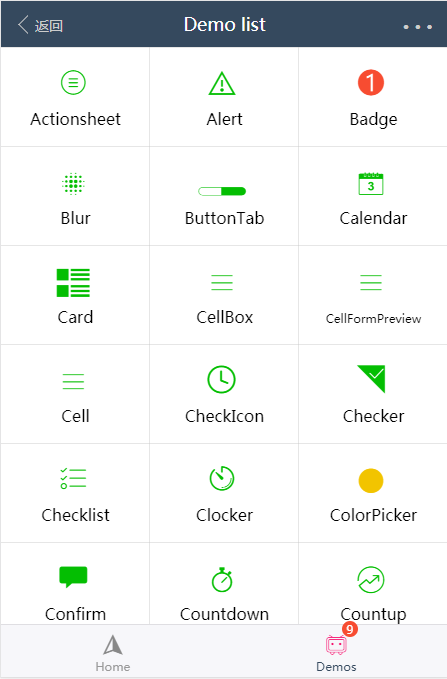Open the Calendar demo icon
This screenshot has height=679, width=447.
tap(371, 184)
